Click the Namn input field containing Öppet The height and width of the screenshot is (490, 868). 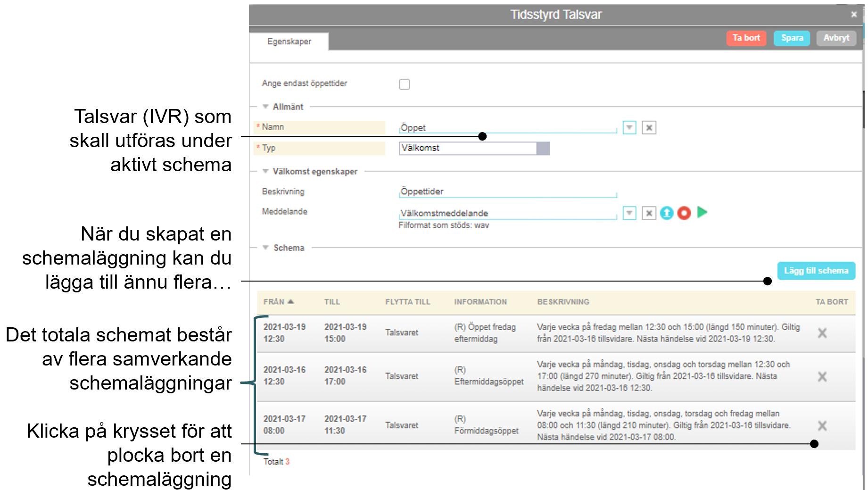(508, 128)
